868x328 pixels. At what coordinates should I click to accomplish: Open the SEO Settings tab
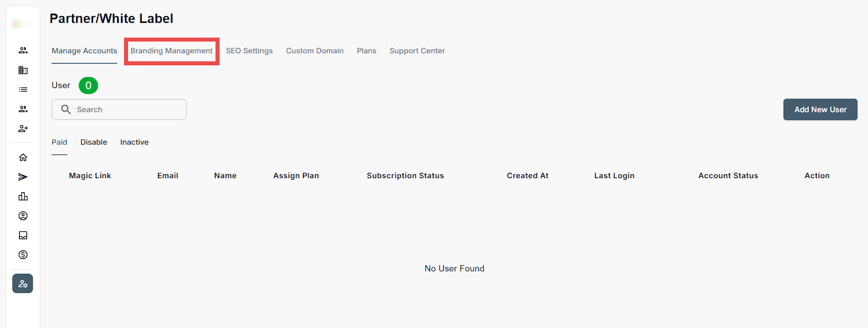coord(249,51)
